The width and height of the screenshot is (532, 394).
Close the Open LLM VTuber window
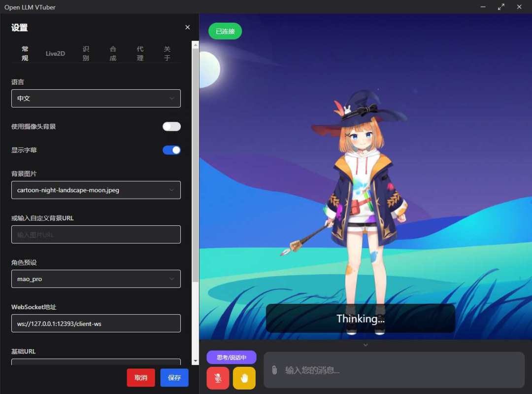pos(519,7)
